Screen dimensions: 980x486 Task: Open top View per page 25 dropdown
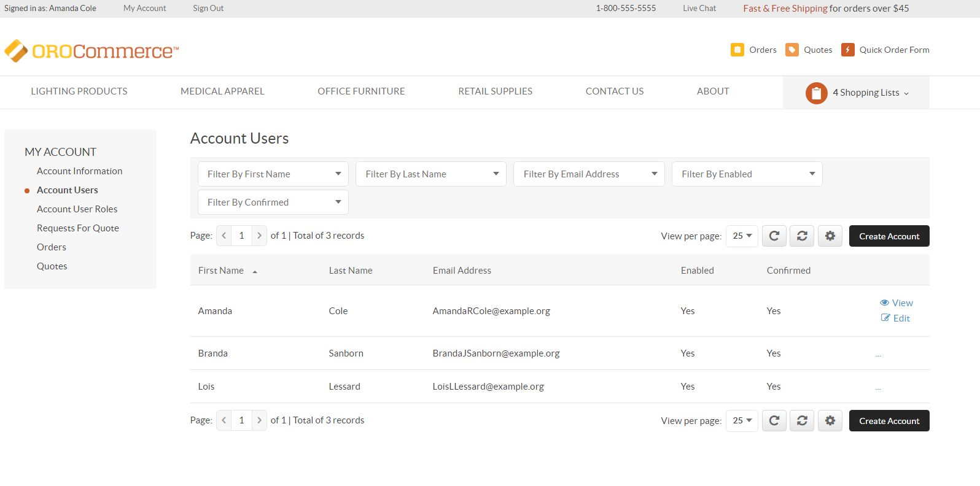coord(742,236)
